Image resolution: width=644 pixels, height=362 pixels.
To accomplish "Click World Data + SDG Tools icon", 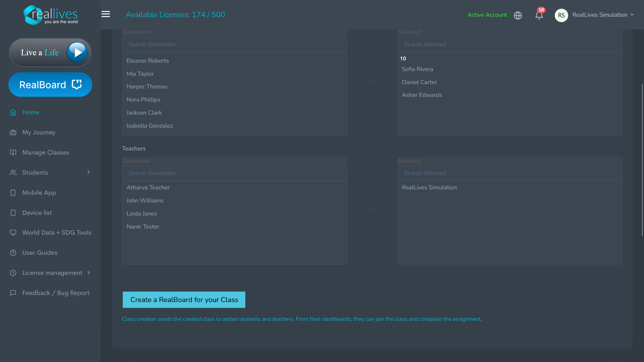I will point(13,233).
